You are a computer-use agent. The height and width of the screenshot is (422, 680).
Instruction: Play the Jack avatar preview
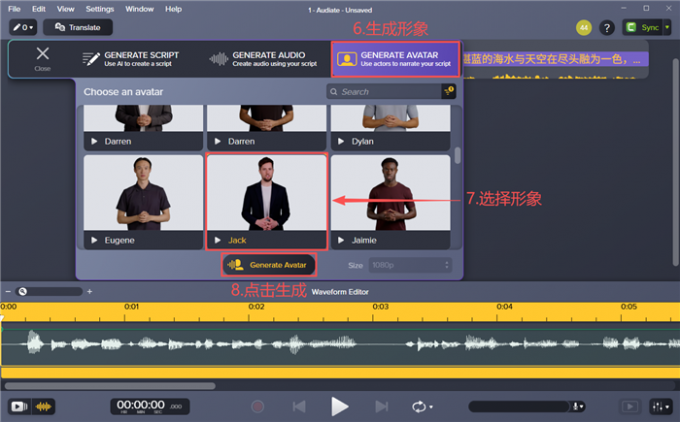(218, 240)
